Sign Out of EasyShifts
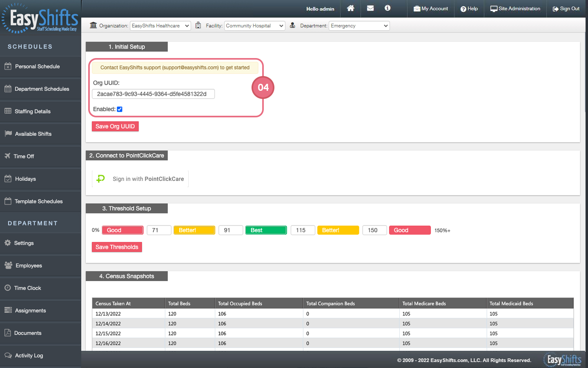Image resolution: width=588 pixels, height=368 pixels. 566,9
